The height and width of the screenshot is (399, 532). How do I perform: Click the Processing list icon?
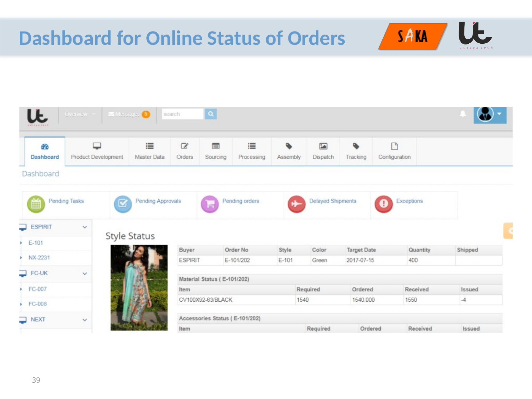[x=252, y=146]
